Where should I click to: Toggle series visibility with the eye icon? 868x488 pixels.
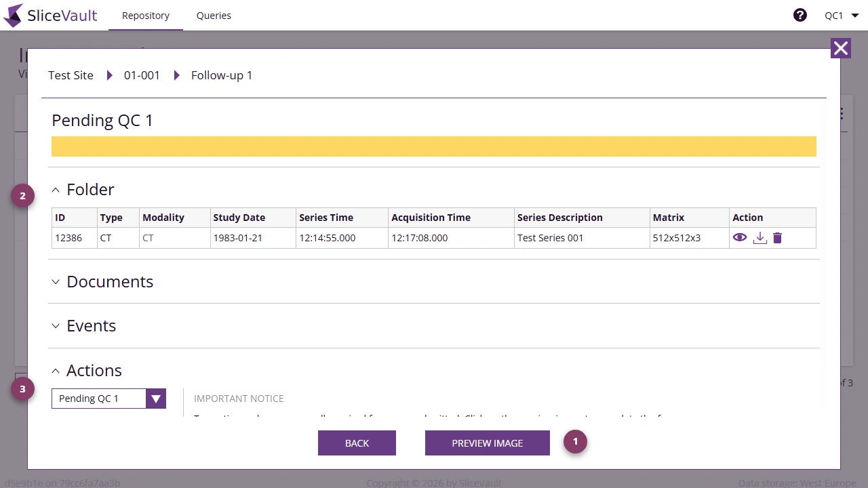click(x=740, y=238)
